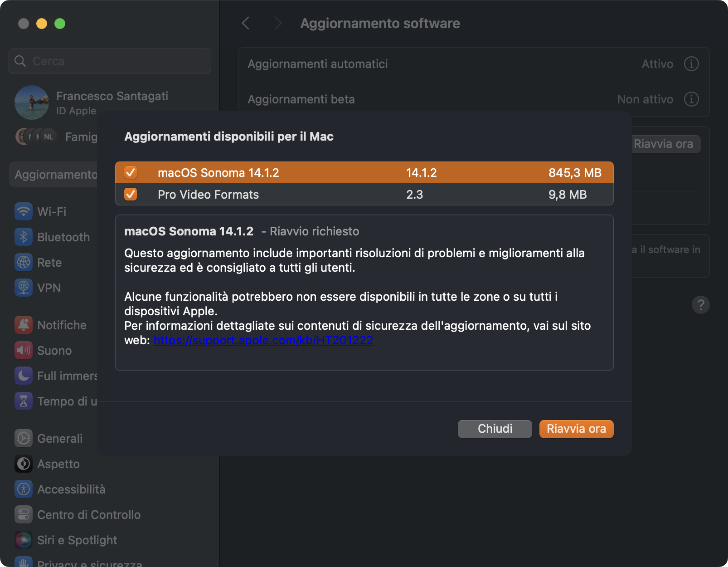Viewport: 728px width, 567px height.
Task: Click the version 2.3 cell
Action: pos(414,195)
